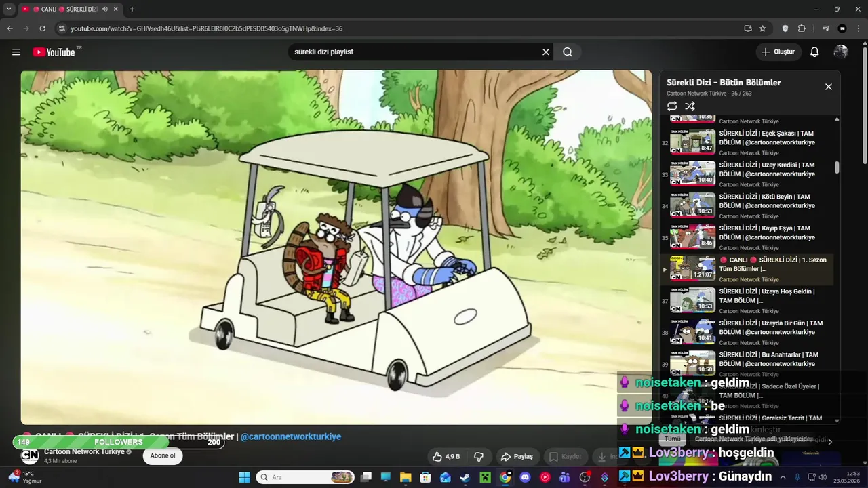Screen dimensions: 868x488
Task: Install app icon in address bar
Action: tap(747, 28)
